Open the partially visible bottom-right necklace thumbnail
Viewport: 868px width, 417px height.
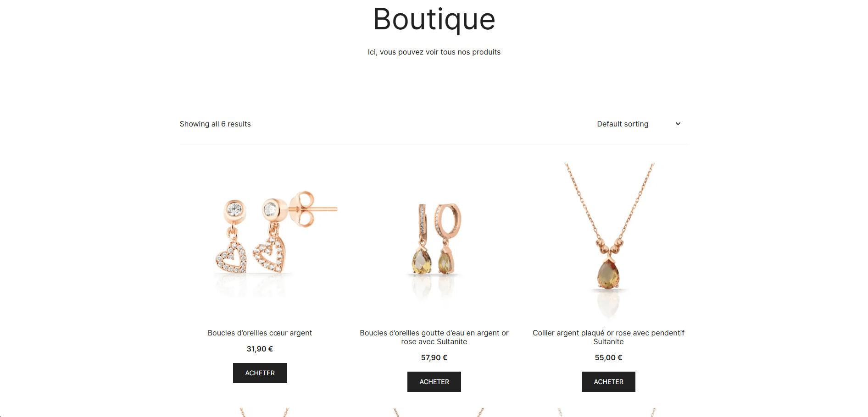coord(608,412)
